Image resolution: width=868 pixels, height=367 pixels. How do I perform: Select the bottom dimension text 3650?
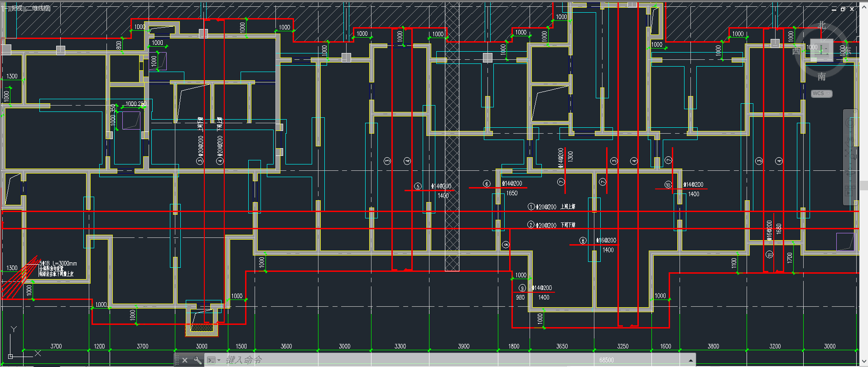pos(562,346)
